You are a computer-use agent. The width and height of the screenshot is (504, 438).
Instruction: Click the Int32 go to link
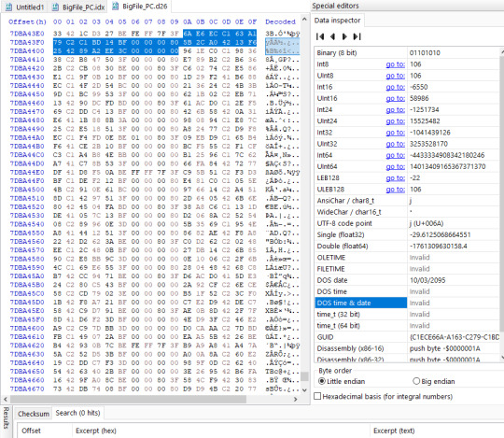coord(395,133)
